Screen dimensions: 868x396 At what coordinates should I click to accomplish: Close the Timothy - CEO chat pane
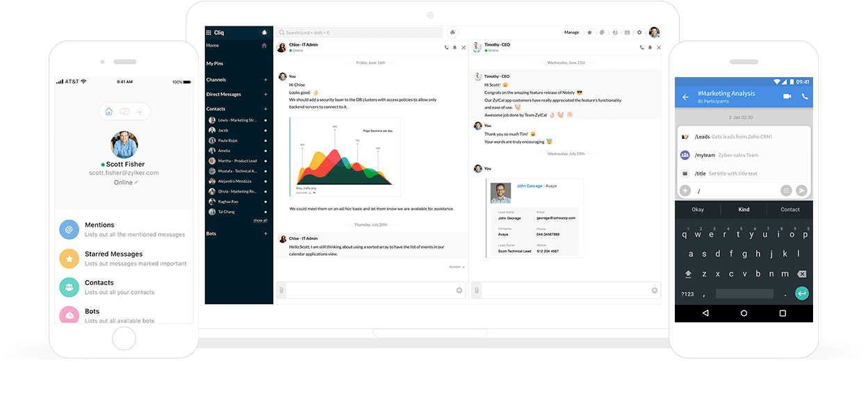[x=658, y=47]
